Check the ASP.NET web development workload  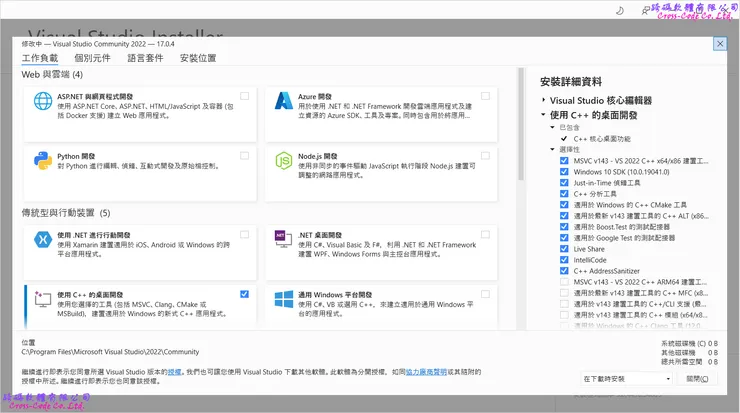click(244, 96)
